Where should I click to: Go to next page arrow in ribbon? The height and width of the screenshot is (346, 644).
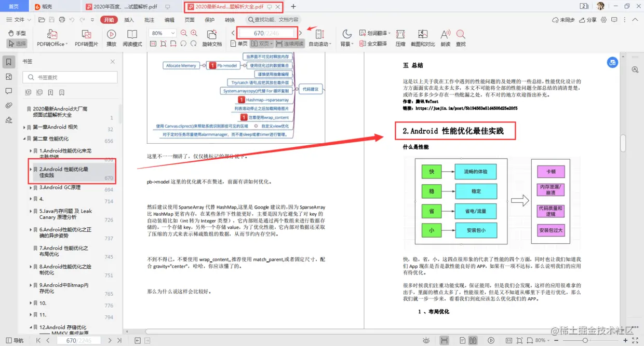tap(300, 33)
